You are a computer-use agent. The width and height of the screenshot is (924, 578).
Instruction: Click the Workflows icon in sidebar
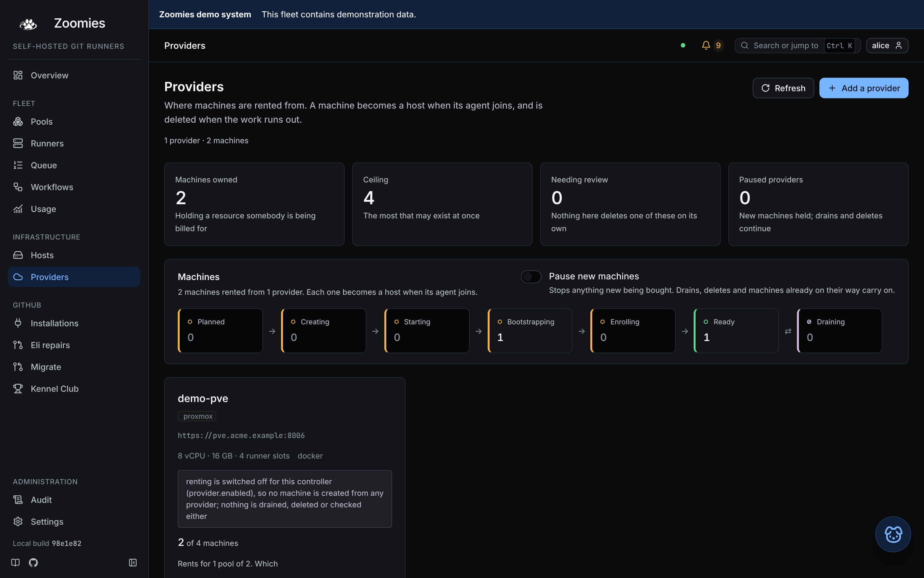click(x=18, y=187)
